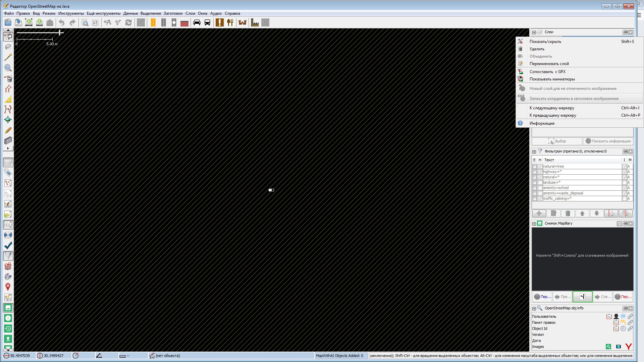Viewport: 644px width, 362px height.
Task: Toggle I checkbox for natural=* filter
Action: [x=625, y=177]
